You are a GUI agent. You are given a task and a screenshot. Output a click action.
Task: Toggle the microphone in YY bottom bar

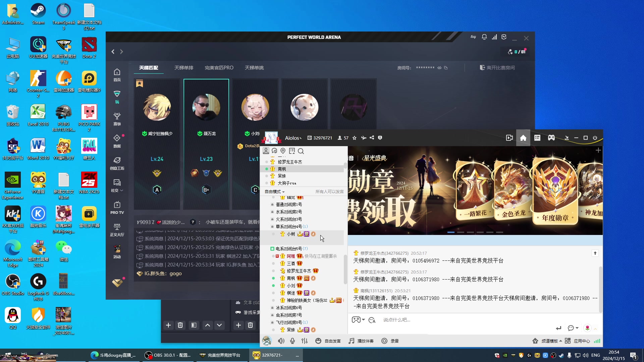pyautogui.click(x=292, y=341)
